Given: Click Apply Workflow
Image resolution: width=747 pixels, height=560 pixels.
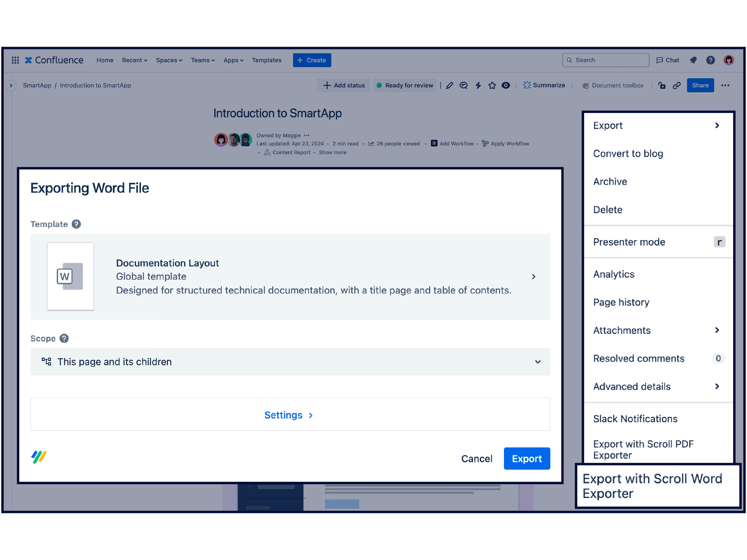Looking at the screenshot, I should 505,143.
